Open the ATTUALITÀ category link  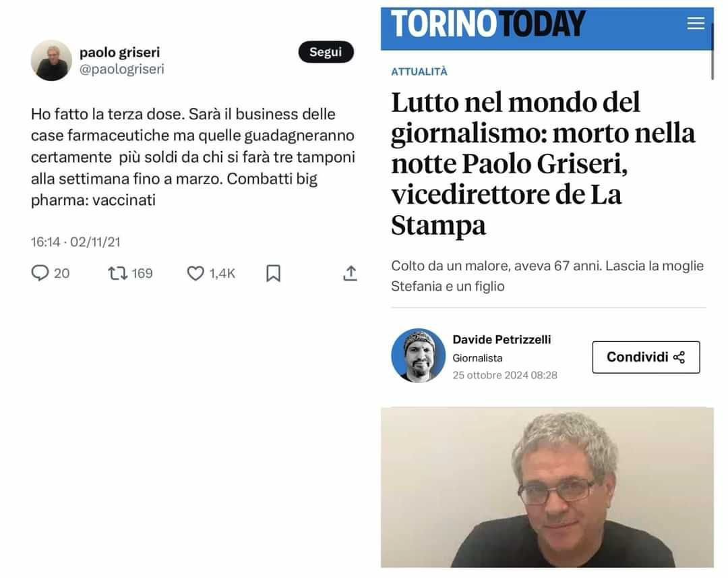click(419, 71)
